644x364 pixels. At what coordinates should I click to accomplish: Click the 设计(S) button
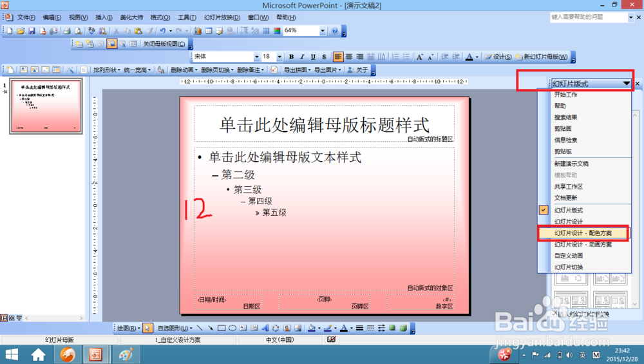pos(498,57)
